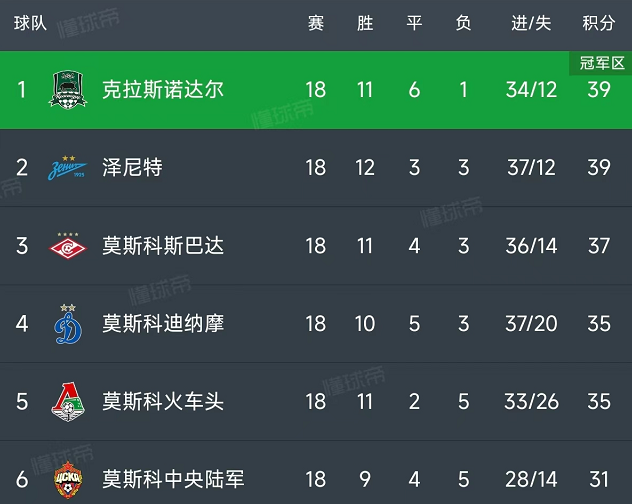Viewport: 632px width, 504px height.
Task: Click the Krasnodar club crest icon
Action: point(68,90)
